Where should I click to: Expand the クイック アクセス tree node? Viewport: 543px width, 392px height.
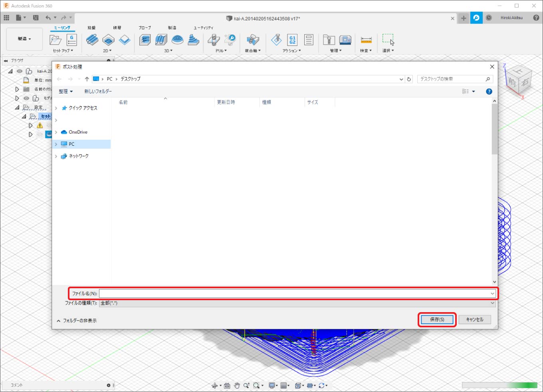click(x=56, y=108)
